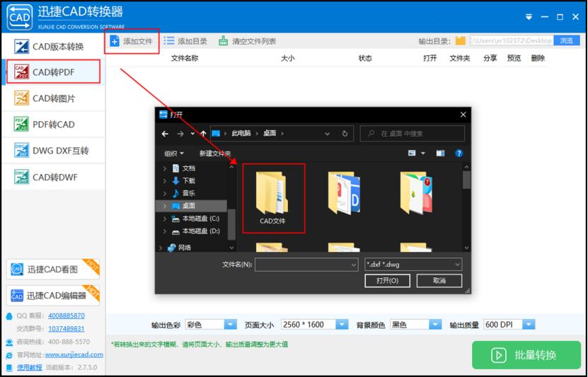
Task: Open the 交流群号 1037489831 link
Action: tap(67, 329)
